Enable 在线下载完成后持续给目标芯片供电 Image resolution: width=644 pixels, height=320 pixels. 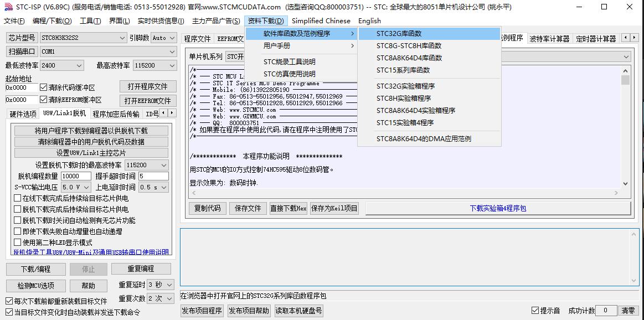pos(17,198)
